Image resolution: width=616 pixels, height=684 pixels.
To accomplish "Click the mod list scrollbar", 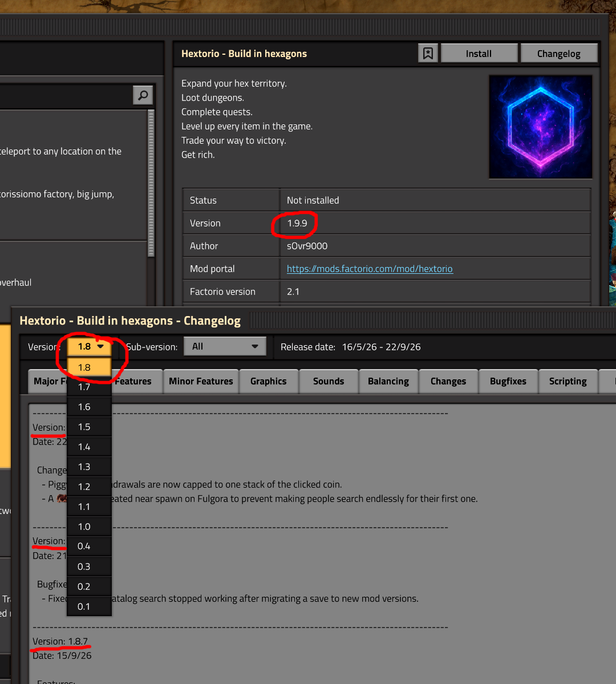I will point(151,183).
